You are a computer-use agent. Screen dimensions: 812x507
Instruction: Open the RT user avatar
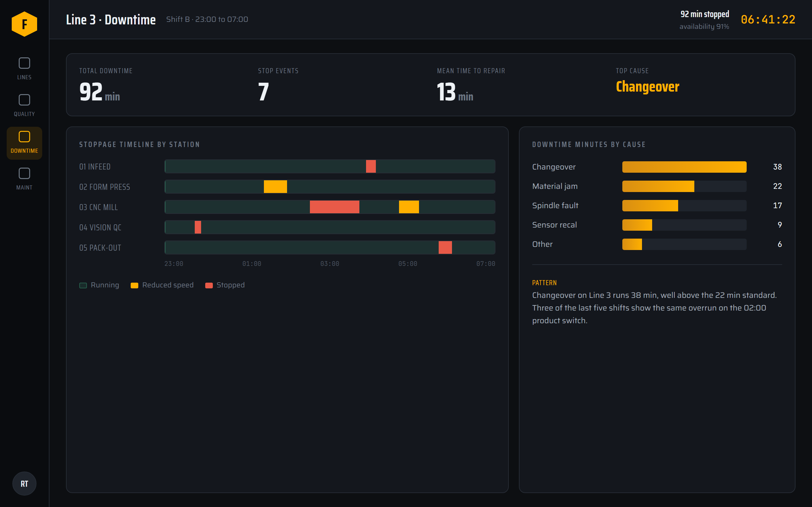click(24, 484)
